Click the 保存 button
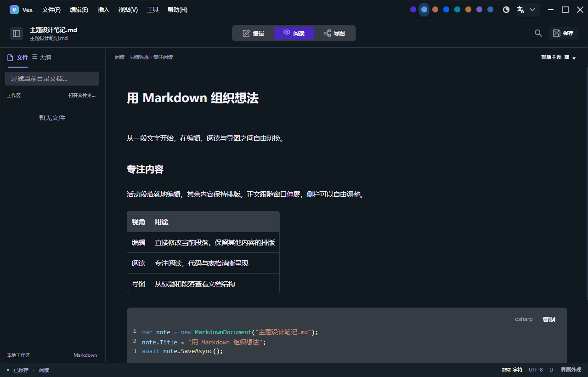This screenshot has height=377, width=588. pos(563,33)
